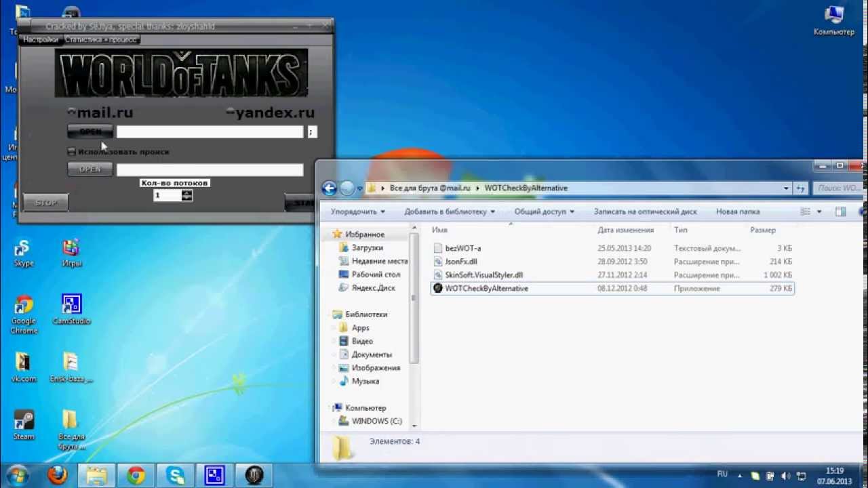The width and height of the screenshot is (868, 488).
Task: Select the Steam desktop shortcut
Action: [x=24, y=426]
